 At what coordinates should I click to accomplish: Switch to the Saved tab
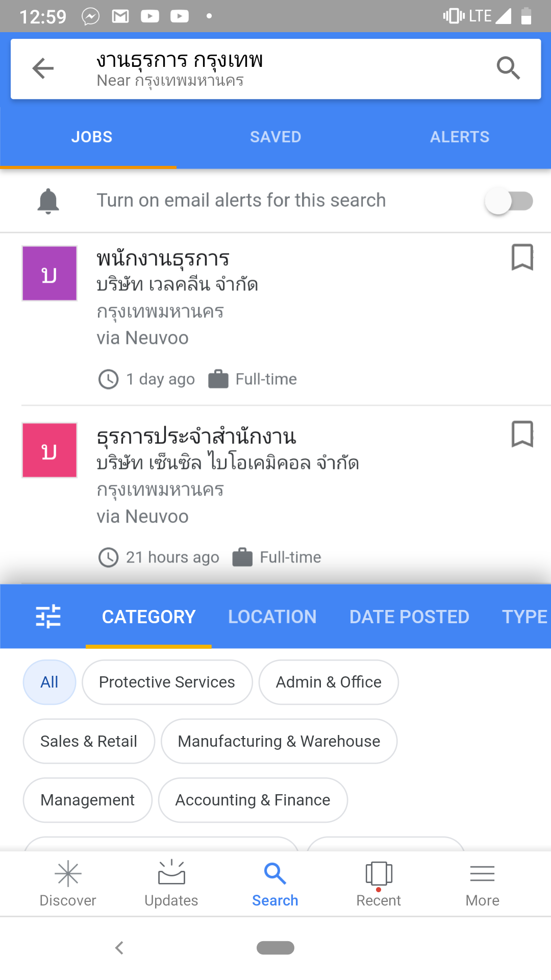coord(275,137)
